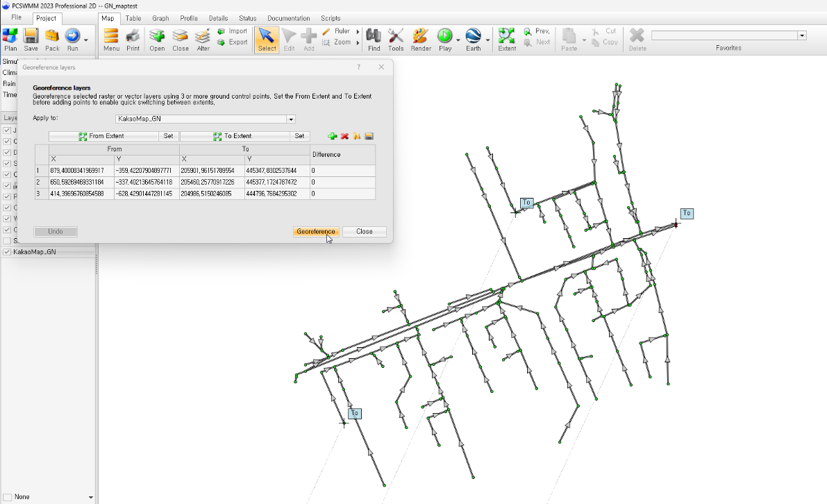Screen dimensions: 827x504
Task: Switch to the Status tab
Action: tap(247, 19)
